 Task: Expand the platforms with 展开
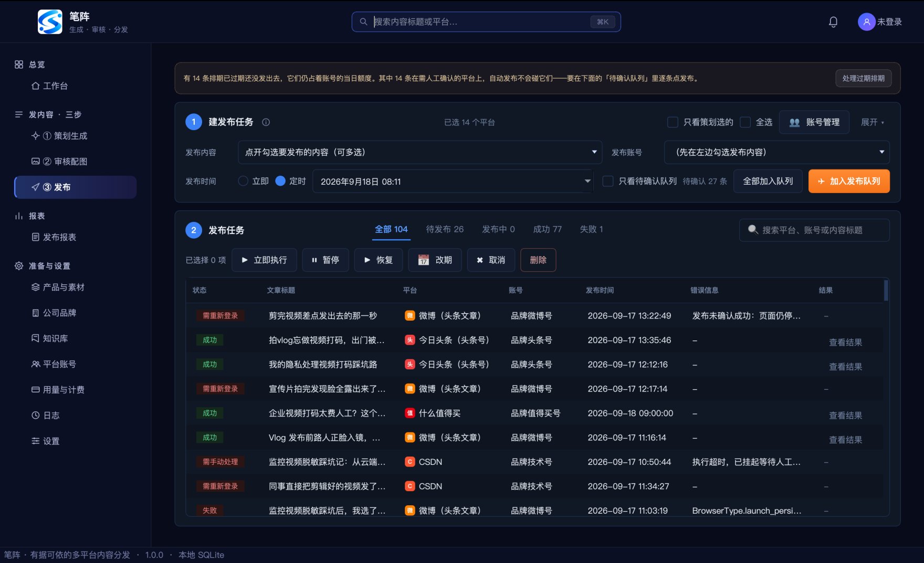tap(873, 122)
